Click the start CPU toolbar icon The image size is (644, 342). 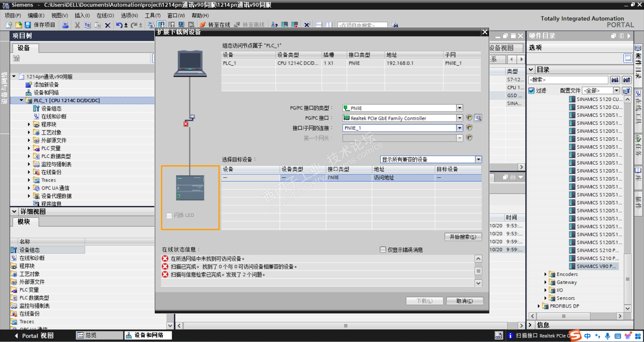[285, 25]
